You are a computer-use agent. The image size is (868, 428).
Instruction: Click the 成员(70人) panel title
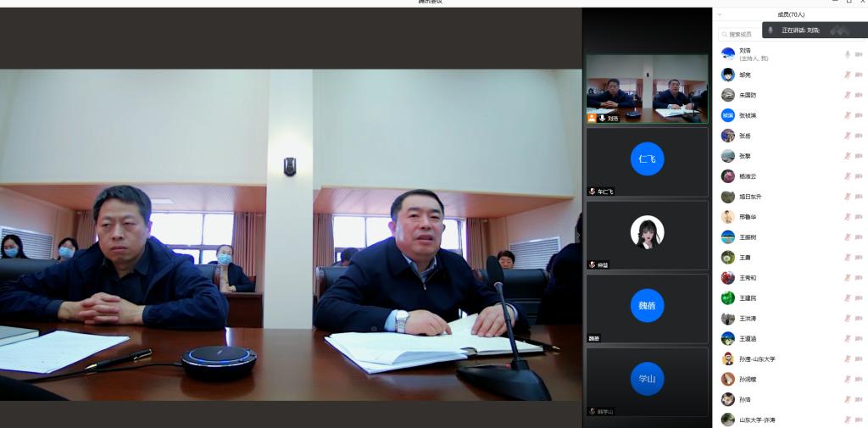(791, 14)
